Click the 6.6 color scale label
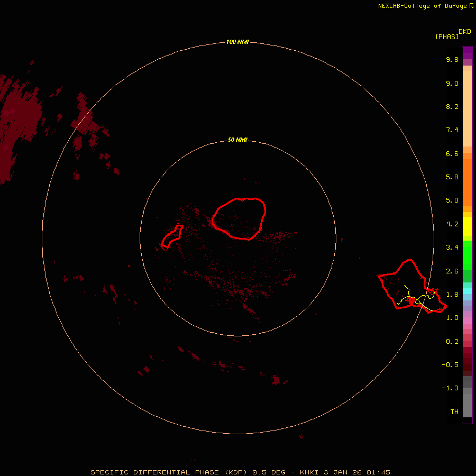Viewport: 476px width, 476px height. click(452, 153)
